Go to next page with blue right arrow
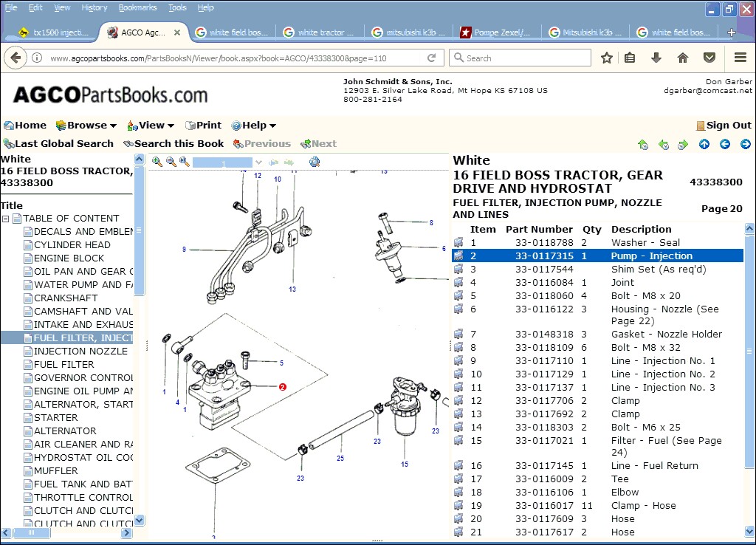Screen dimensions: 756x545 [745, 144]
